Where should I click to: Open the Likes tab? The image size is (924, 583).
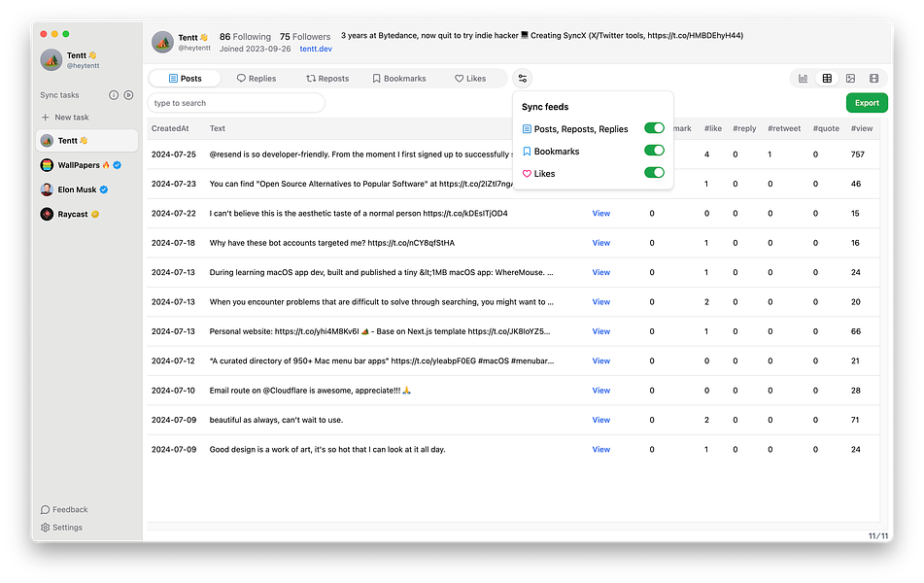coord(470,79)
